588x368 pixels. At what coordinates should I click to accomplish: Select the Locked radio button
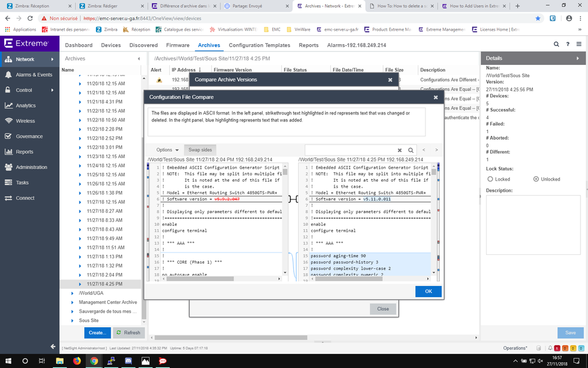click(490, 179)
